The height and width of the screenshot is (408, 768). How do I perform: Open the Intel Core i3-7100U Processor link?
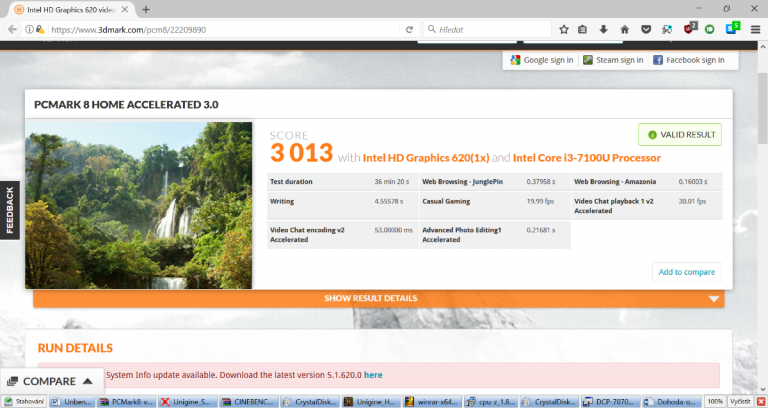click(x=587, y=158)
